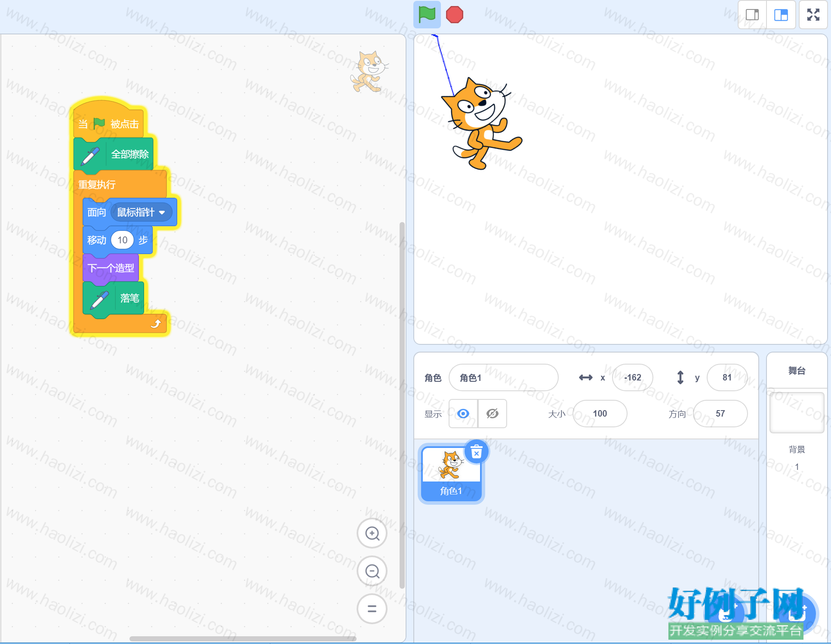Click the vertical workspace scrollbar
Image resolution: width=831 pixels, height=644 pixels.
pyautogui.click(x=402, y=405)
